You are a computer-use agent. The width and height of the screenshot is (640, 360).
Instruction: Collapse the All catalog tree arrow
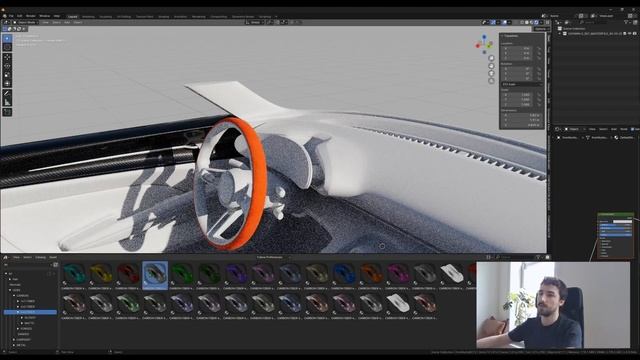point(6,273)
